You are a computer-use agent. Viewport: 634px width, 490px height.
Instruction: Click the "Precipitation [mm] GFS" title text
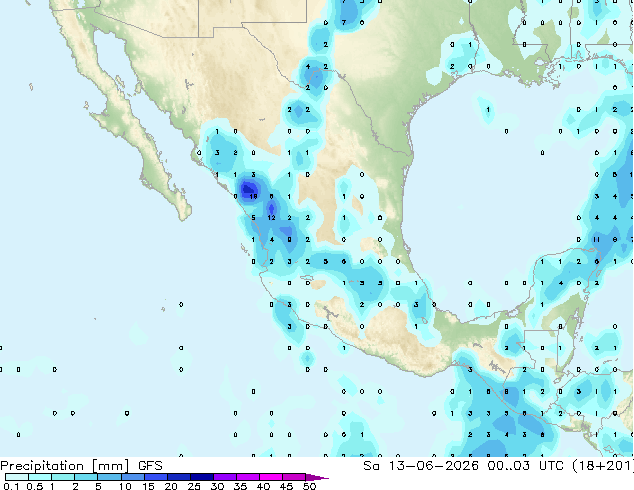coord(81,466)
